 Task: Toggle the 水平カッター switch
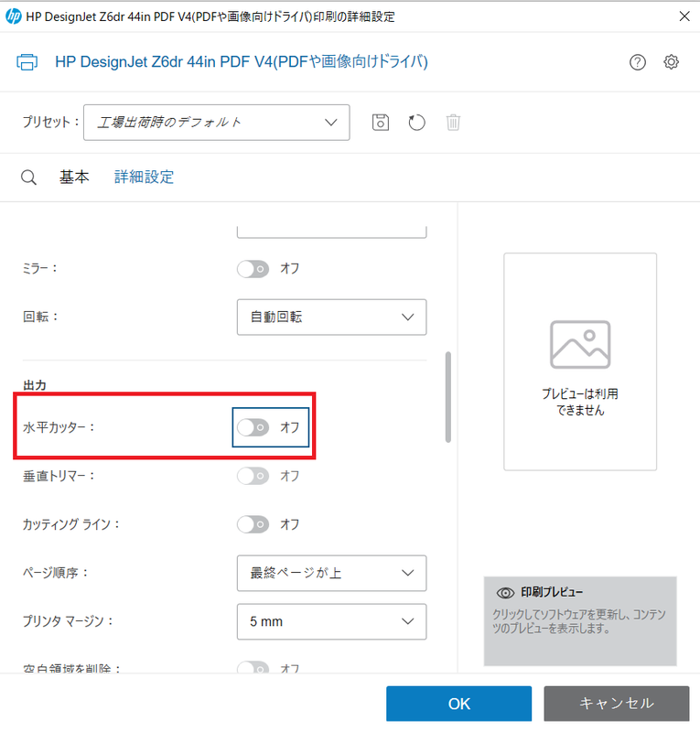point(253,427)
